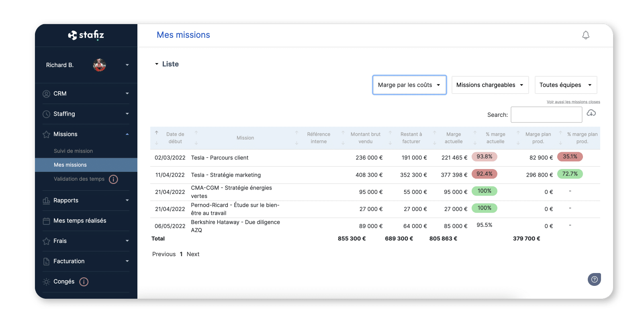Sort by Marge plan prod. column
The image size is (644, 320).
point(538,138)
